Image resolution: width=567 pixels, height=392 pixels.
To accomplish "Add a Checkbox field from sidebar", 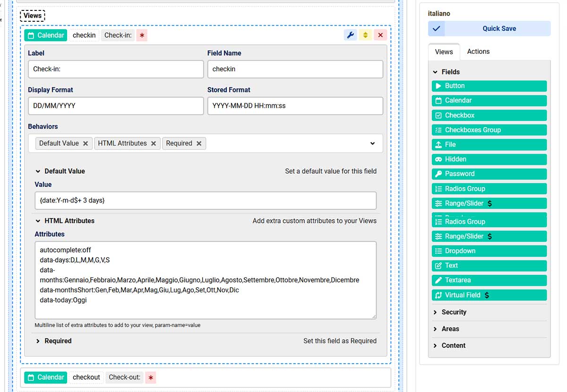I will (489, 115).
